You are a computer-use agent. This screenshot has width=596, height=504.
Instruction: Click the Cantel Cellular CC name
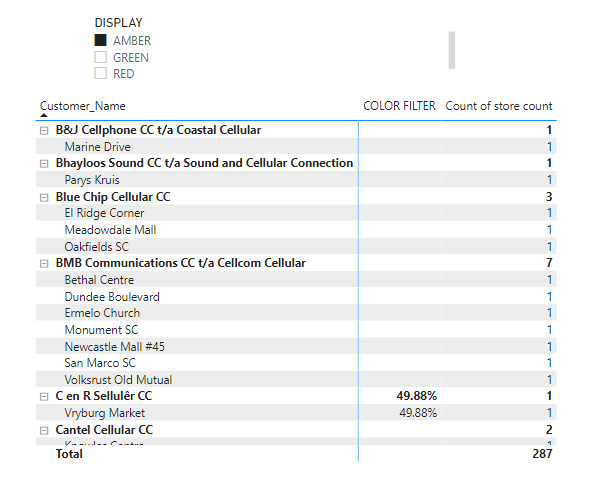104,430
